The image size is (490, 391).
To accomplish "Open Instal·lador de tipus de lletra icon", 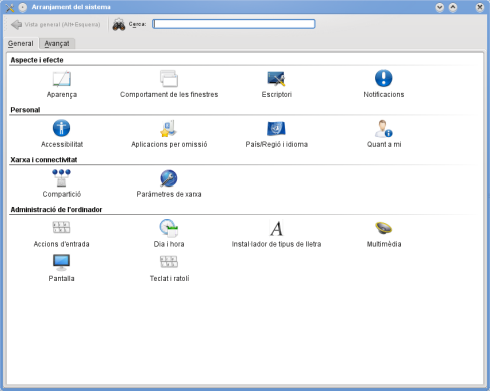I will (x=276, y=228).
